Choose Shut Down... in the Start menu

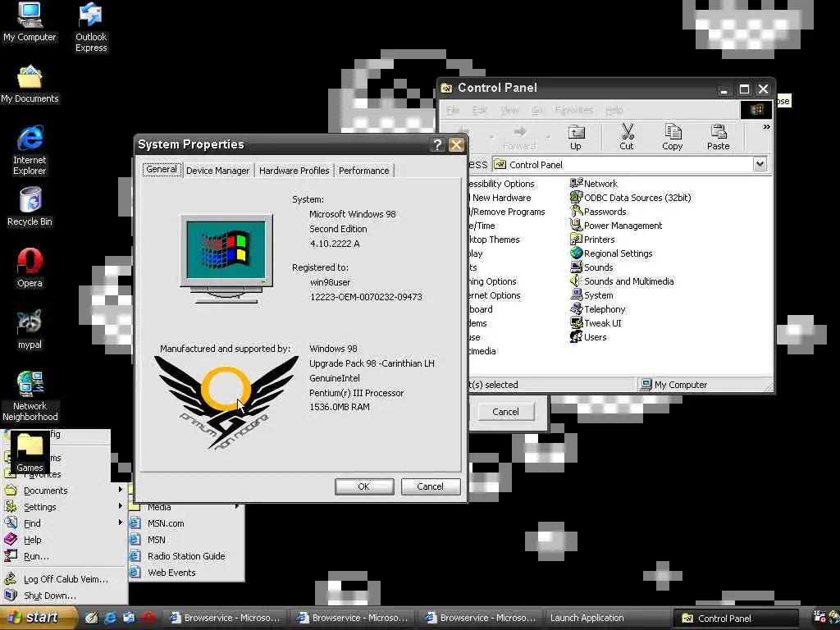(x=63, y=596)
